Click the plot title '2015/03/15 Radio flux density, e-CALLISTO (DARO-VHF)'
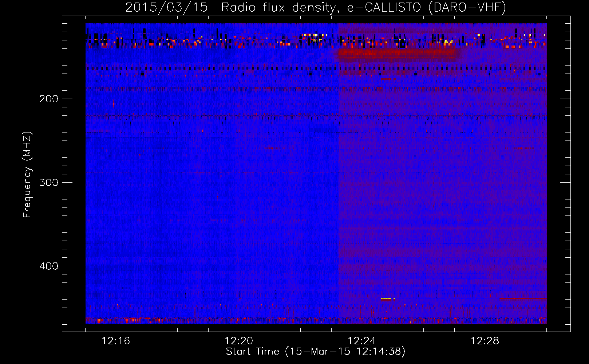This screenshot has width=589, height=364. tap(316, 7)
